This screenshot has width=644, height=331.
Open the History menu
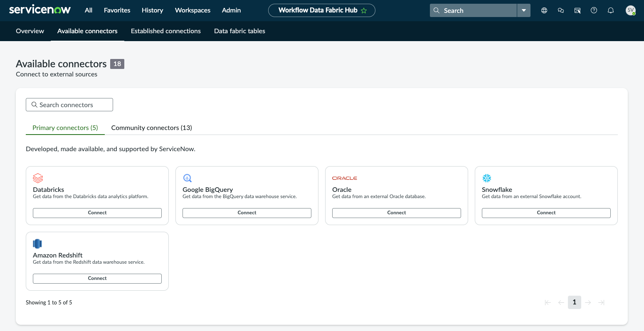point(153,10)
